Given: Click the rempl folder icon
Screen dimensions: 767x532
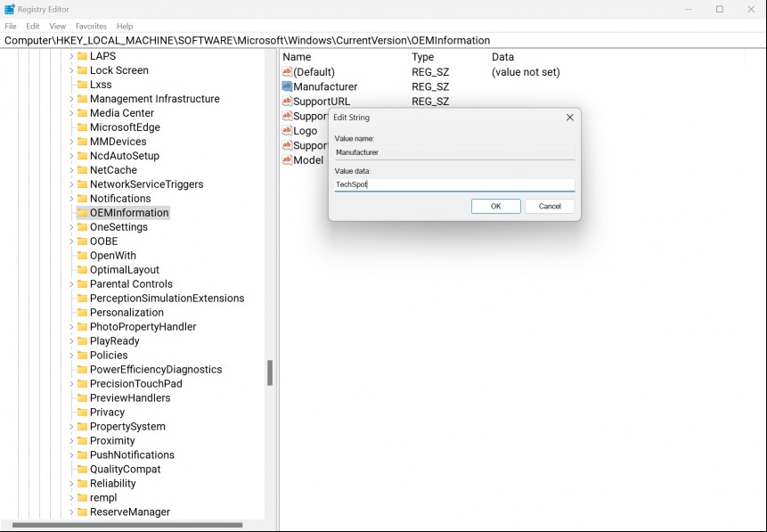Looking at the screenshot, I should point(82,497).
